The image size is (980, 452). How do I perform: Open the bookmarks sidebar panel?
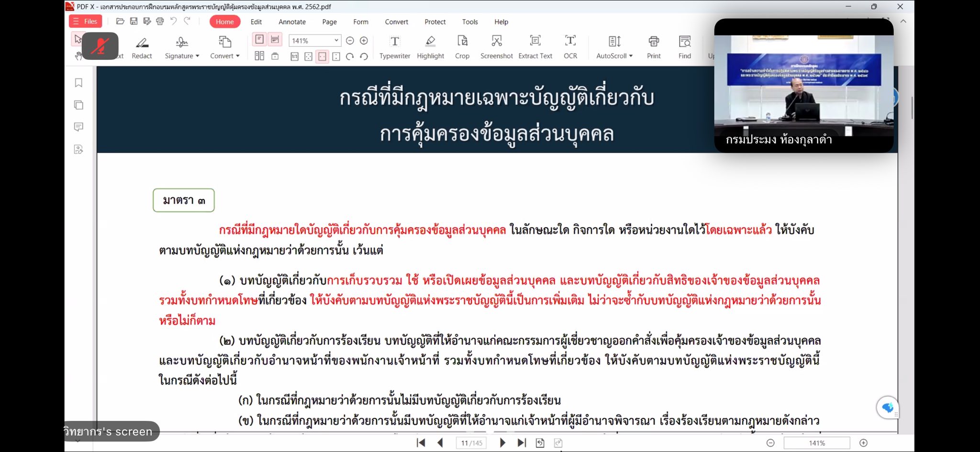tap(79, 83)
